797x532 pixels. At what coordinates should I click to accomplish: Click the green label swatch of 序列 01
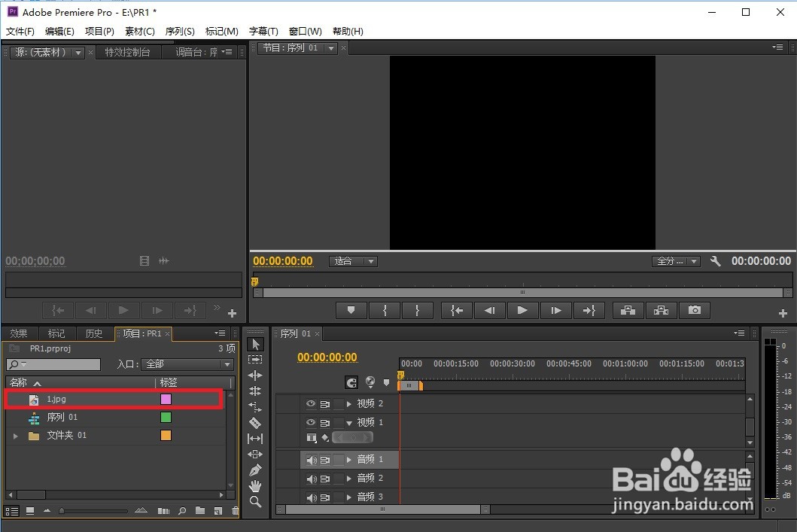click(x=166, y=417)
